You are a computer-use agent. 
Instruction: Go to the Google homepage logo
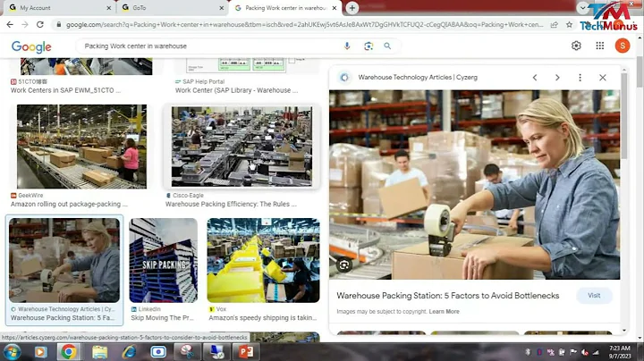31,46
